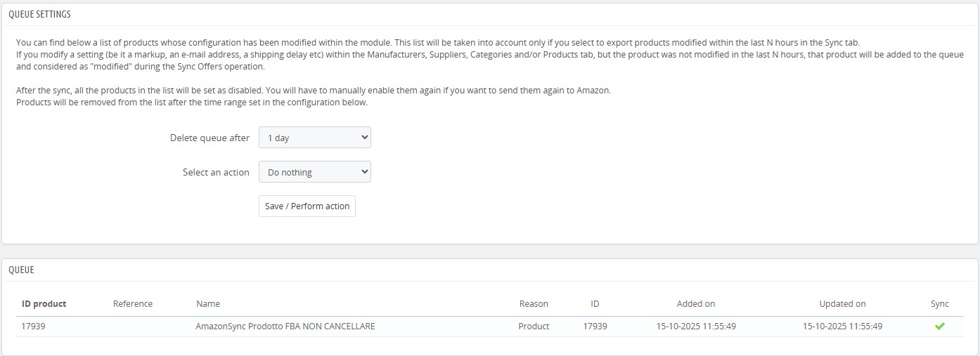Click the Queue panel heading
980x356 pixels.
tap(21, 270)
